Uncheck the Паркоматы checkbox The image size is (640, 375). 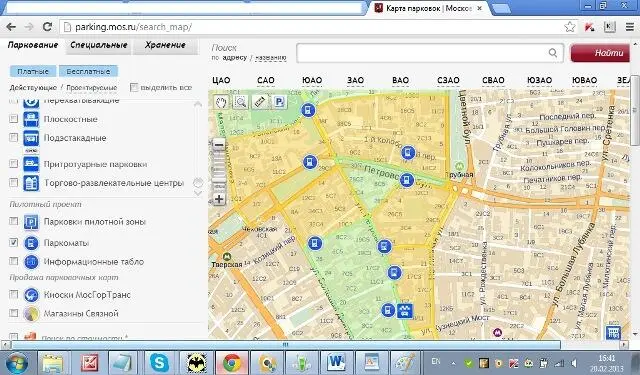click(x=13, y=242)
